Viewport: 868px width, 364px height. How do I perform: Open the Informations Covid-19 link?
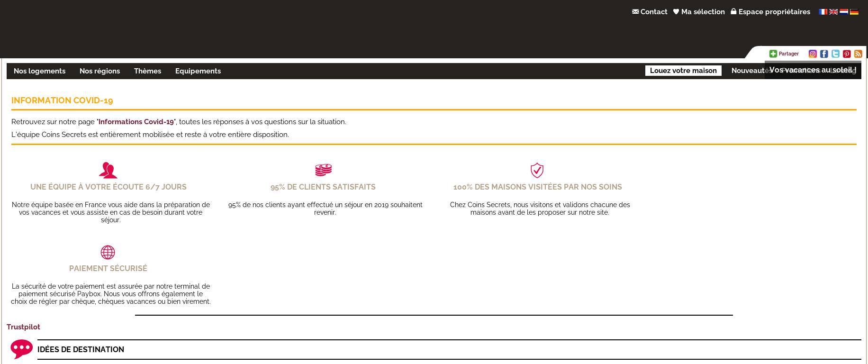[136, 122]
